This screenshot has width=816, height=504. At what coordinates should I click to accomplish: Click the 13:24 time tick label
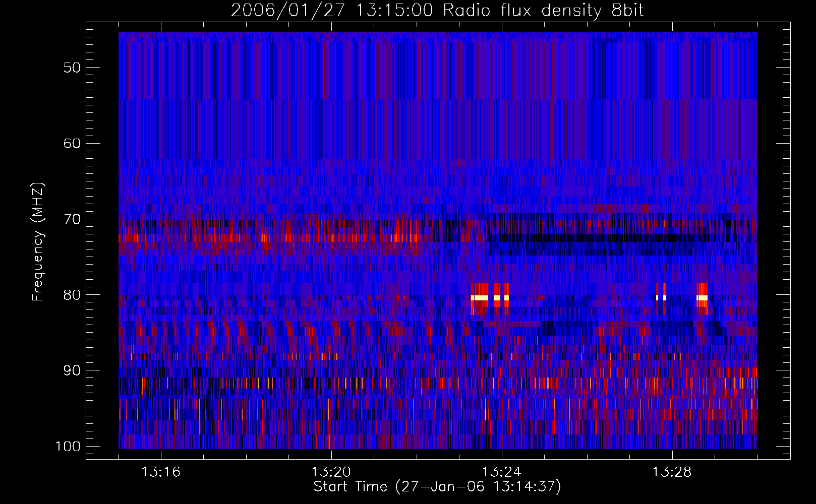click(502, 472)
